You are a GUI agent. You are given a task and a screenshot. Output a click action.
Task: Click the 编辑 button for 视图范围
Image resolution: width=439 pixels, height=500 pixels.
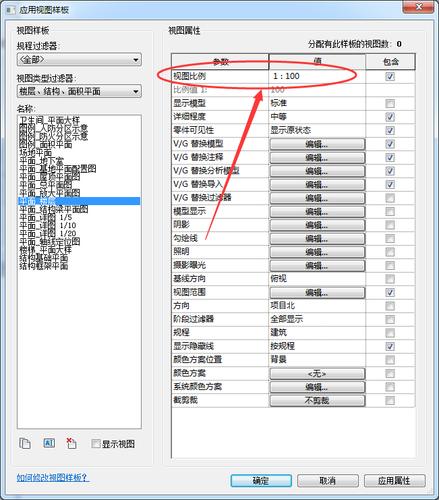pyautogui.click(x=317, y=292)
